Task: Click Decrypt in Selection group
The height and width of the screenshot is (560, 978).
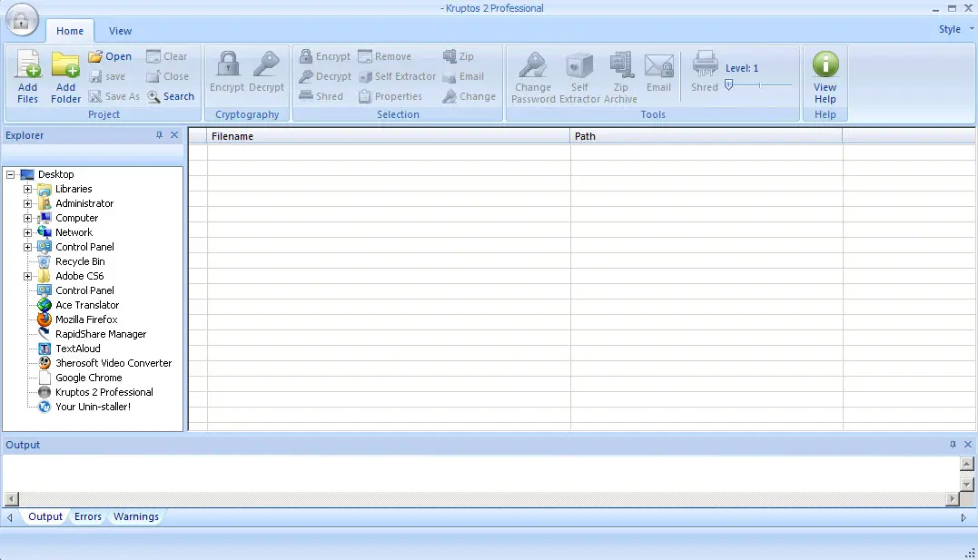Action: 325,76
